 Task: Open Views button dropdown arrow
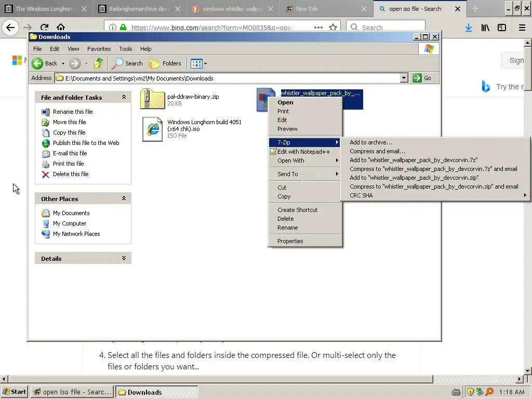coord(205,63)
